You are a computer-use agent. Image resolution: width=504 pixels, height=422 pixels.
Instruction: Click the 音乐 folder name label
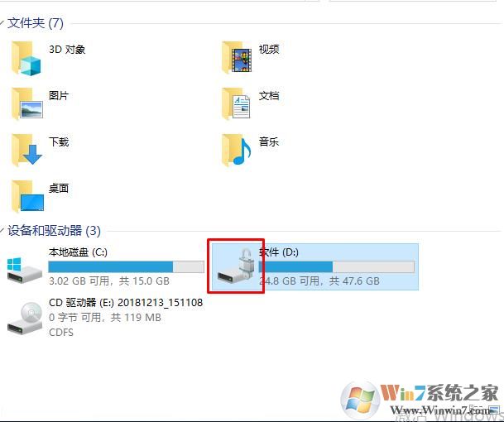(269, 141)
